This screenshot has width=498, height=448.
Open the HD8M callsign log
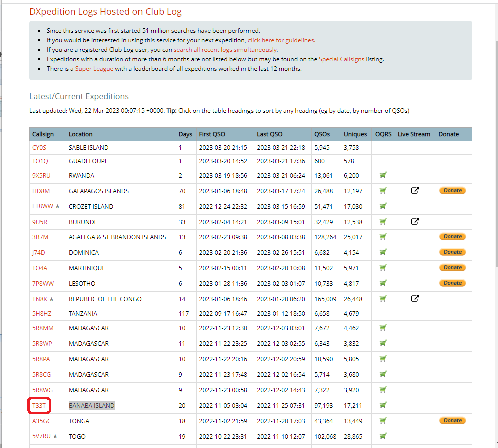tap(41, 191)
